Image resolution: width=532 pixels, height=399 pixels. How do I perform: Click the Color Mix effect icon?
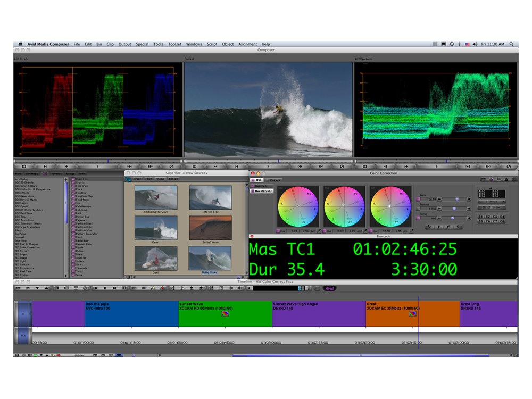tap(73, 179)
